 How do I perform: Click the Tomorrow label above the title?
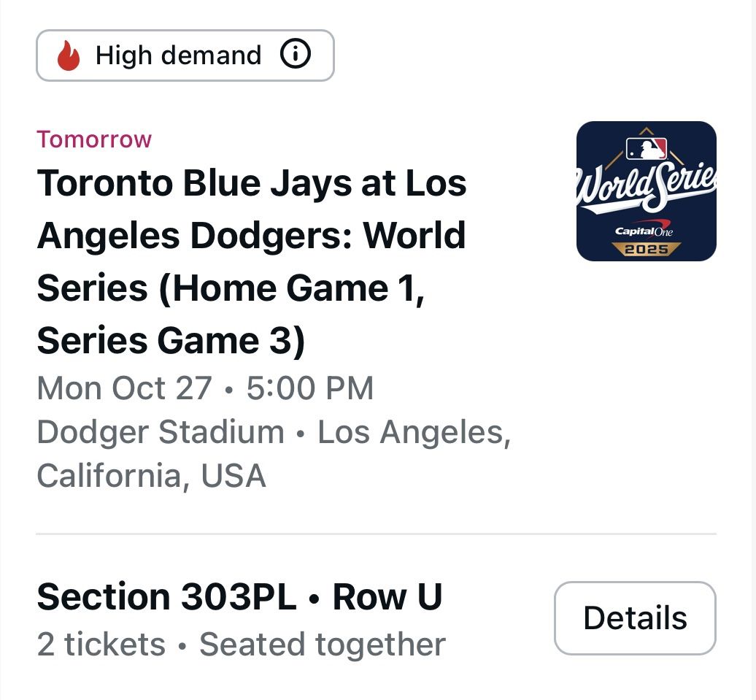coord(94,139)
